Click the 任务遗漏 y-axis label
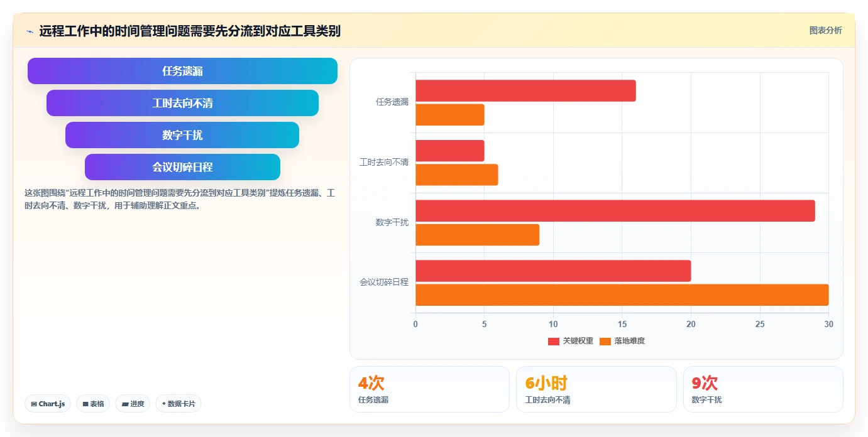Image resolution: width=868 pixels, height=437 pixels. [x=392, y=102]
